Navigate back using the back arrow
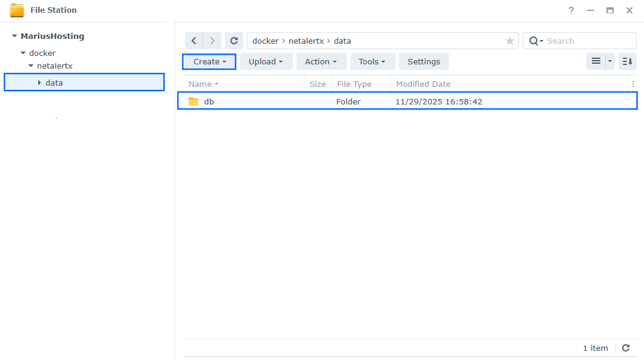The width and height of the screenshot is (644, 360). coord(193,40)
